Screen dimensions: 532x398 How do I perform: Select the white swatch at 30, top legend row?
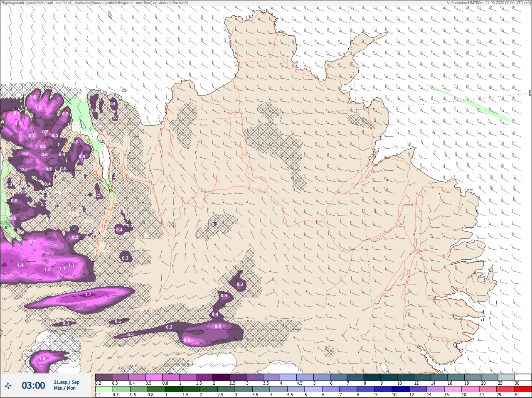click(523, 377)
